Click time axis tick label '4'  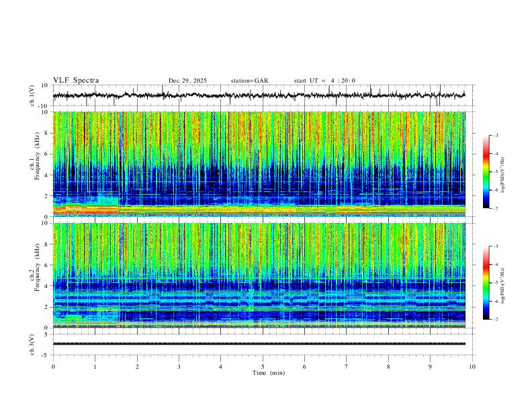click(220, 367)
